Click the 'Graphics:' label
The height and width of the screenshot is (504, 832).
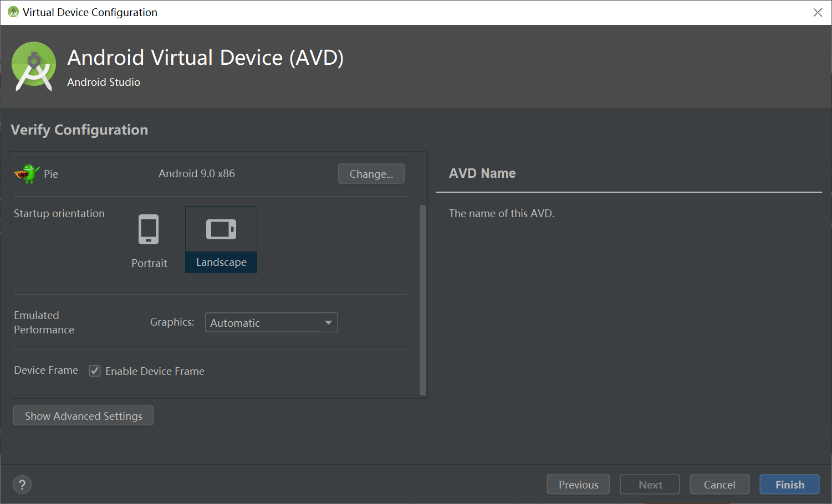coord(172,322)
